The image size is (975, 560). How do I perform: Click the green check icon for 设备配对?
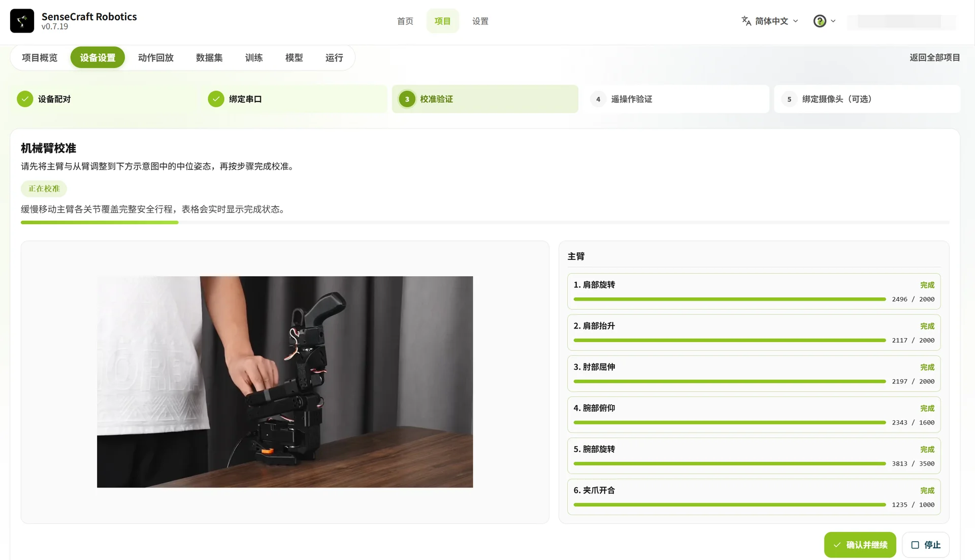coord(25,99)
